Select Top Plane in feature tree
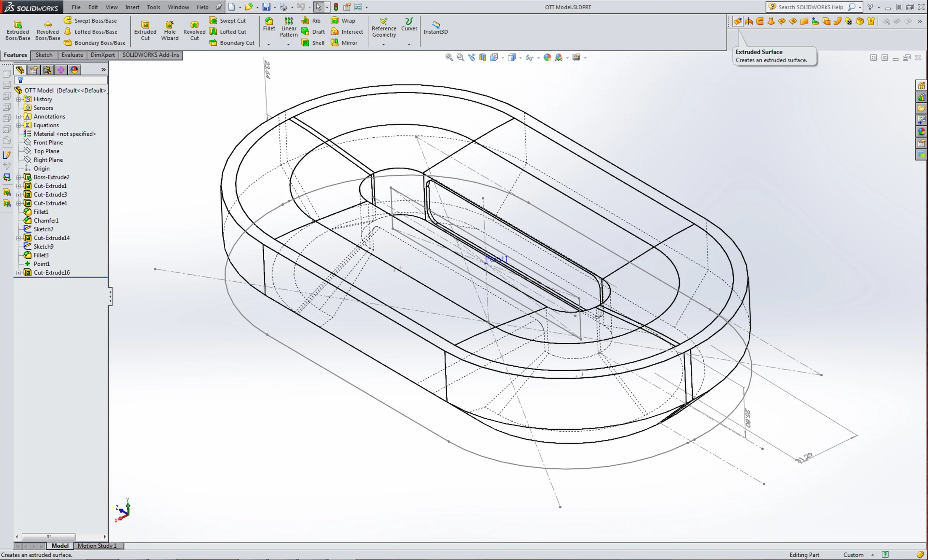The width and height of the screenshot is (928, 560). tap(46, 151)
